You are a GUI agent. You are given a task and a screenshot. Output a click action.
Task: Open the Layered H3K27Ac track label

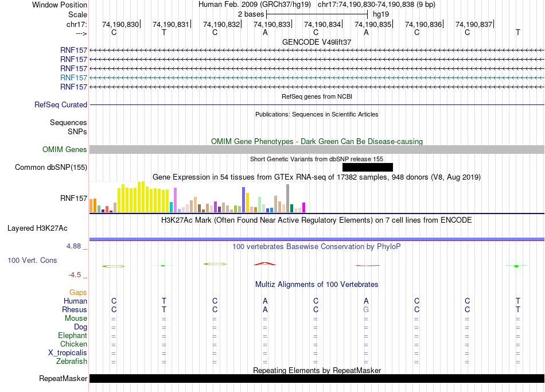[x=37, y=228]
